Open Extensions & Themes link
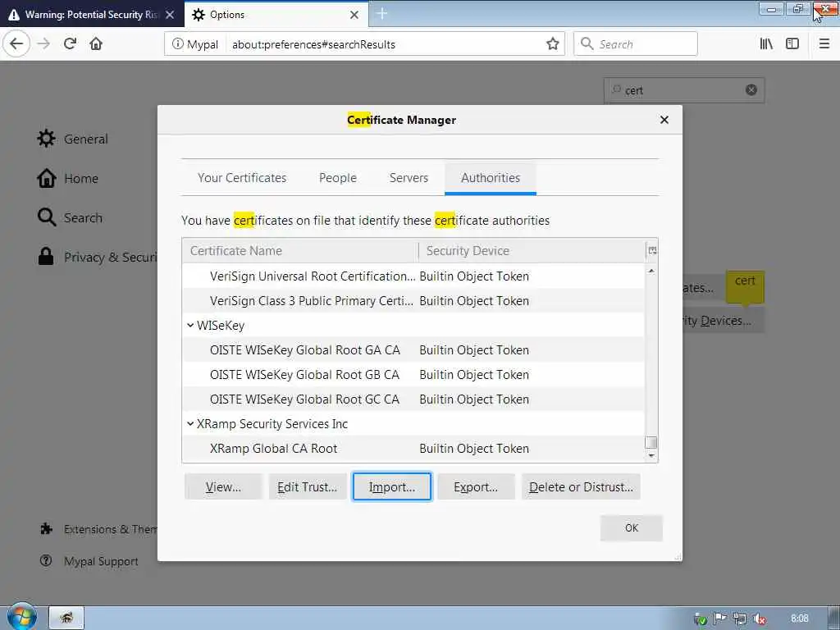Image resolution: width=840 pixels, height=630 pixels. [98, 529]
